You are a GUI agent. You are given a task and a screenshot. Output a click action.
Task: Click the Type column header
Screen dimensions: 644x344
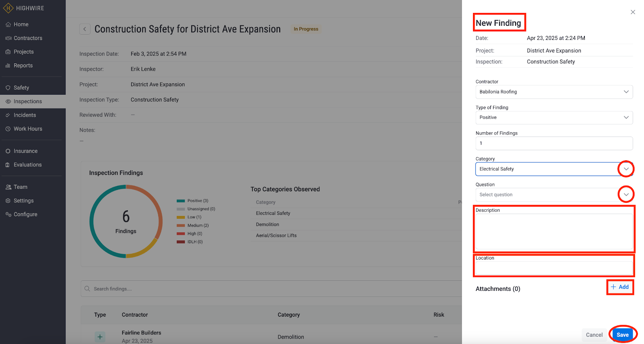tap(100, 315)
